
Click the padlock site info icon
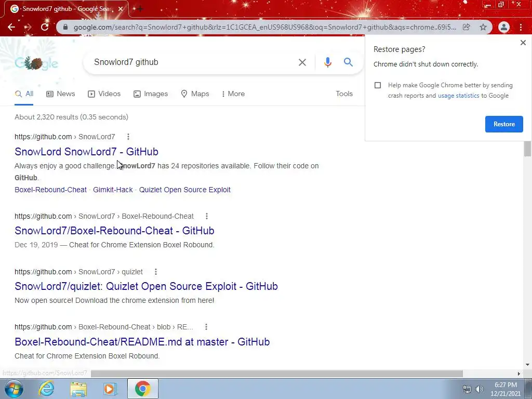coord(65,27)
